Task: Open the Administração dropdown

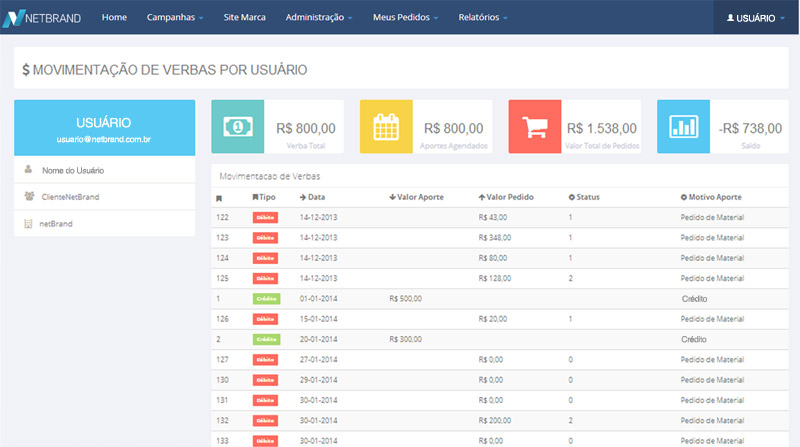Action: point(319,17)
